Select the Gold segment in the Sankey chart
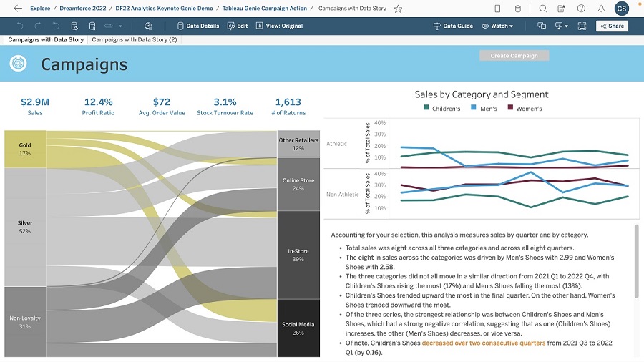 (x=25, y=149)
